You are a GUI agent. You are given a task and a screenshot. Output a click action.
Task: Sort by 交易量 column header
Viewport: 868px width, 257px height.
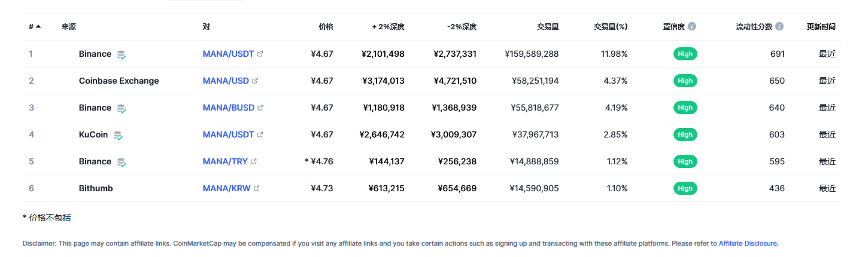548,26
